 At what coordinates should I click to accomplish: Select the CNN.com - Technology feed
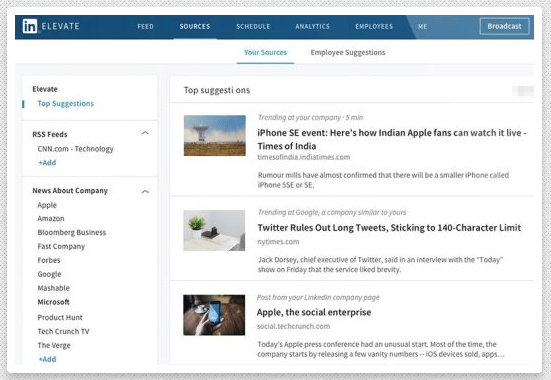click(x=76, y=149)
